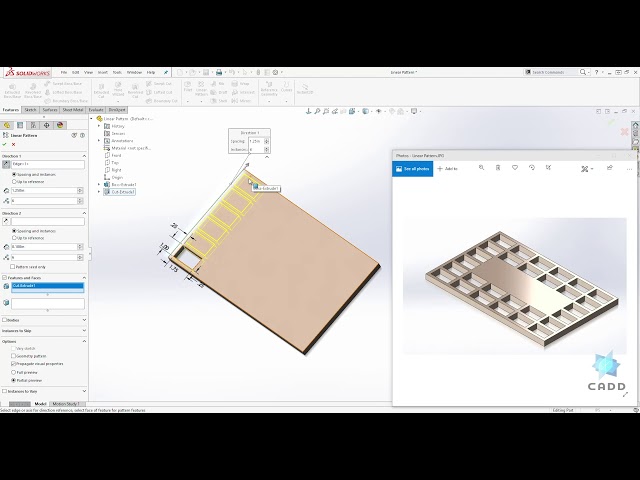The height and width of the screenshot is (480, 640).
Task: Select Direction 2 Spacing and instances radio
Action: click(x=14, y=231)
